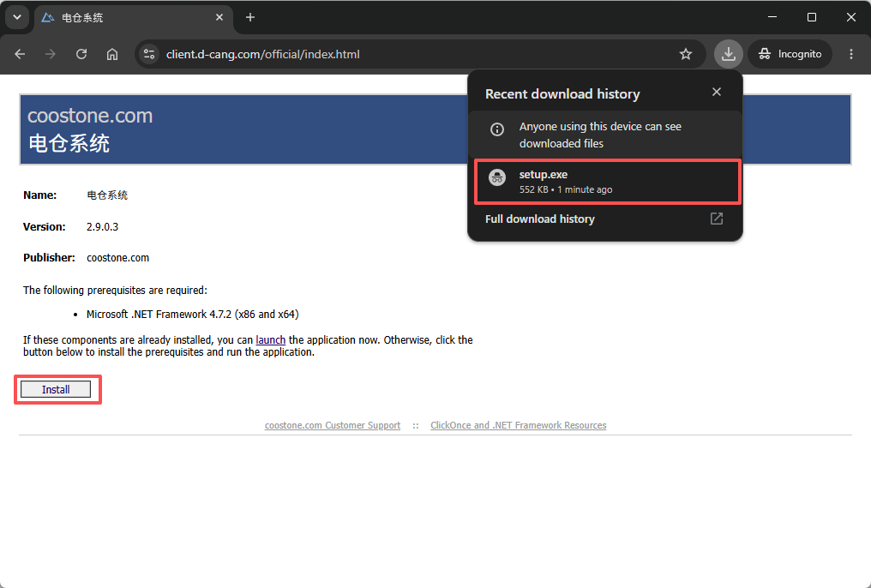871x588 pixels.
Task: View site information icon in address bar
Action: point(149,54)
